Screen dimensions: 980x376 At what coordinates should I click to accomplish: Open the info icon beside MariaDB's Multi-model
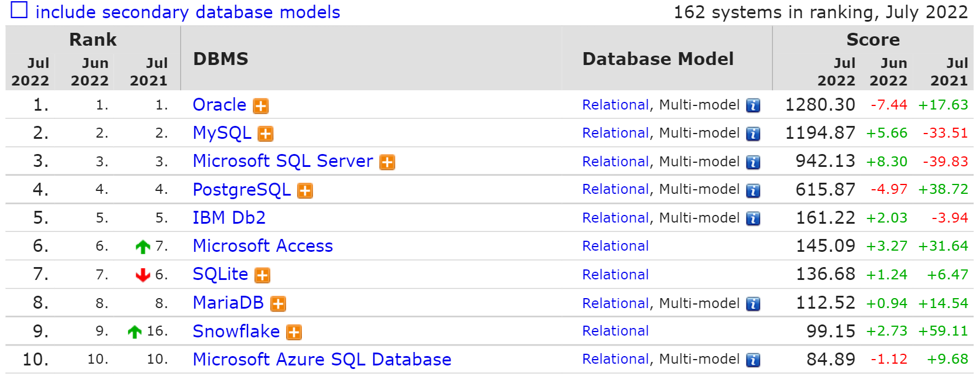[x=754, y=303]
